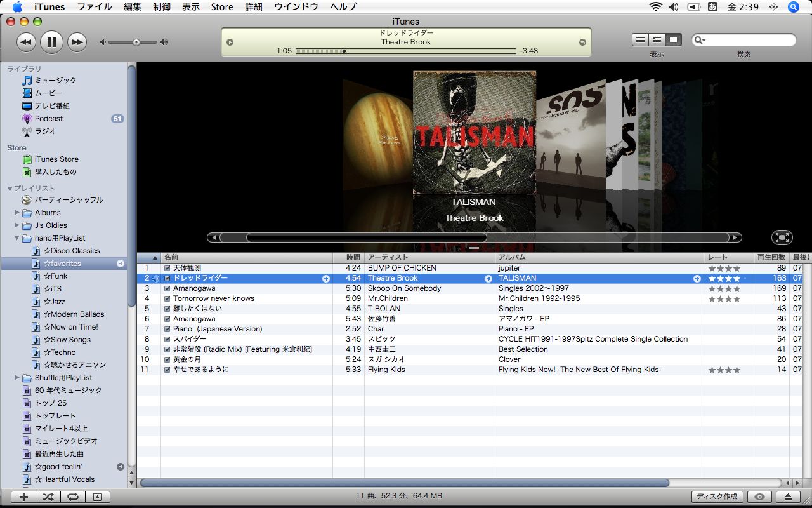Screen dimensions: 812x508
Task: Open Spotlight search in menu bar
Action: click(x=794, y=7)
